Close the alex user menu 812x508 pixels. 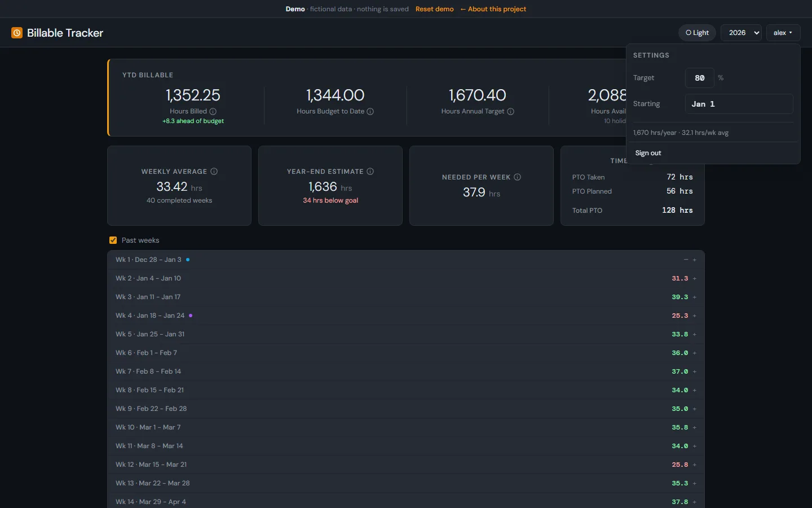pyautogui.click(x=783, y=33)
